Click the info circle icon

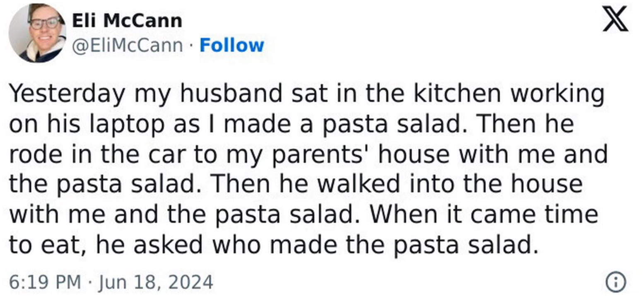tap(615, 282)
